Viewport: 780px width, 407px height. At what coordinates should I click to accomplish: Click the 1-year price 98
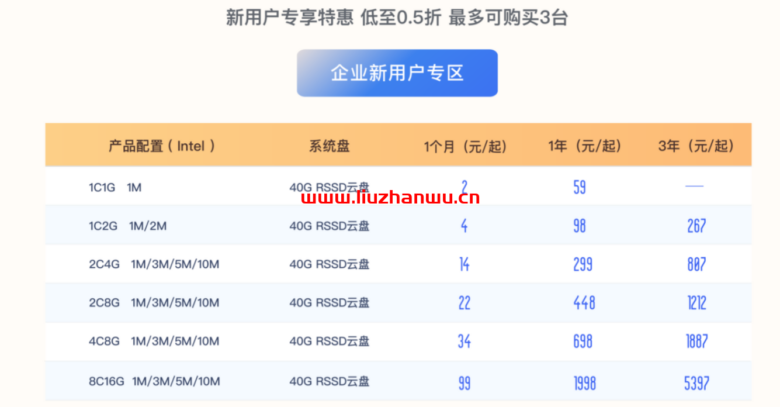[x=580, y=226]
